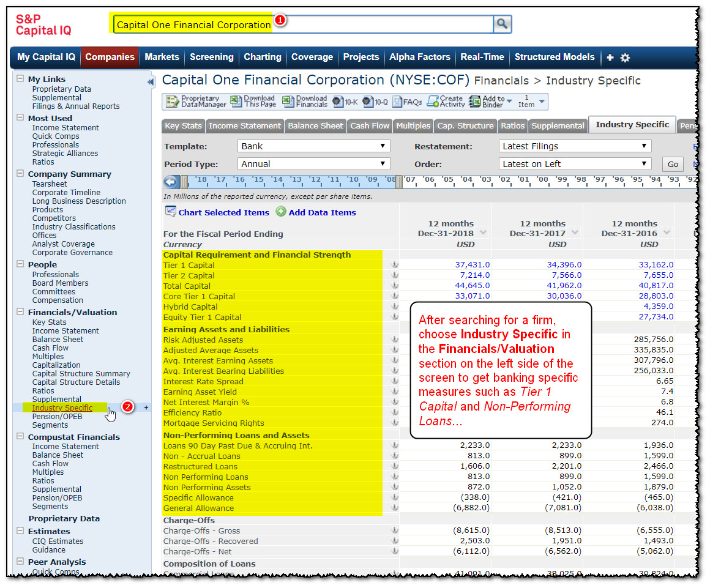Open Industry Specific in left sidebar

62,408
